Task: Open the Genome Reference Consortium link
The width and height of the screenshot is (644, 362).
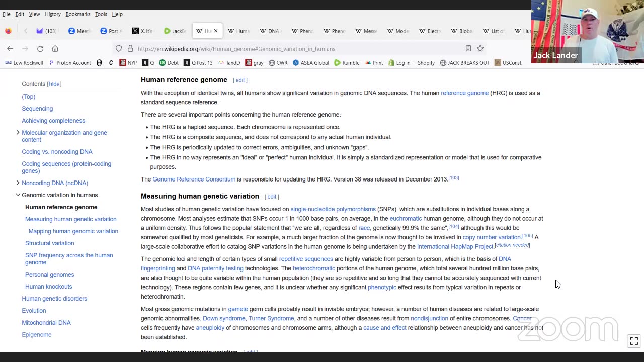Action: click(194, 179)
